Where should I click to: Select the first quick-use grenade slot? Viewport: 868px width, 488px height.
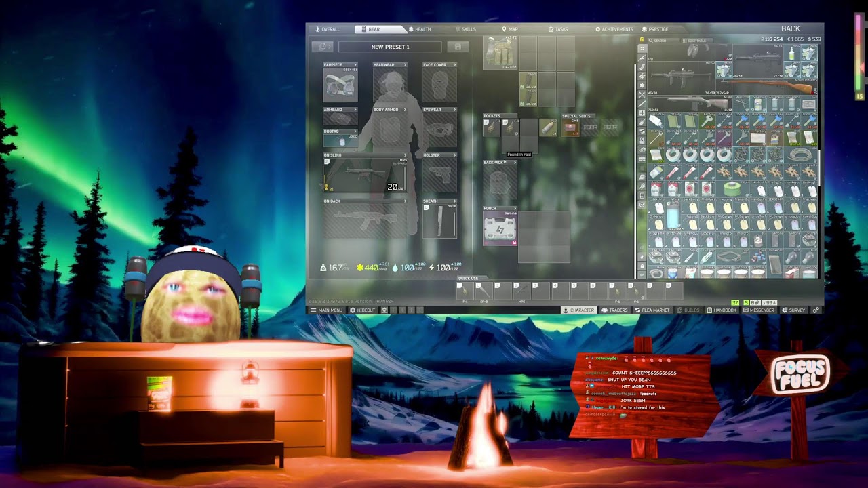[x=464, y=292]
